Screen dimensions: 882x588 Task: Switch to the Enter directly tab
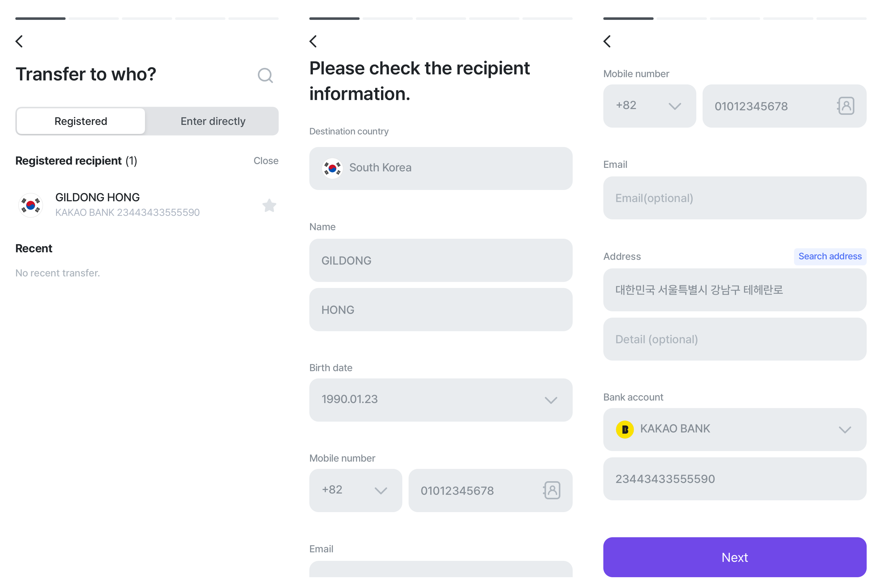click(213, 121)
